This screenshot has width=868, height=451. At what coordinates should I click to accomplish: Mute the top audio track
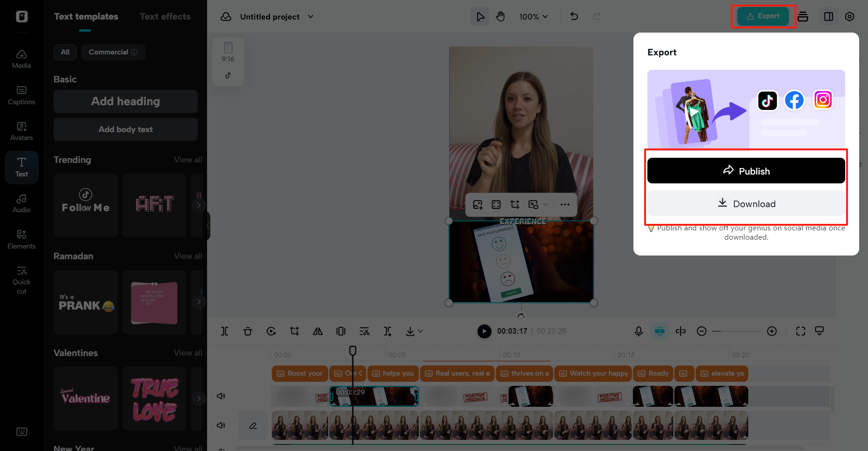coord(221,396)
